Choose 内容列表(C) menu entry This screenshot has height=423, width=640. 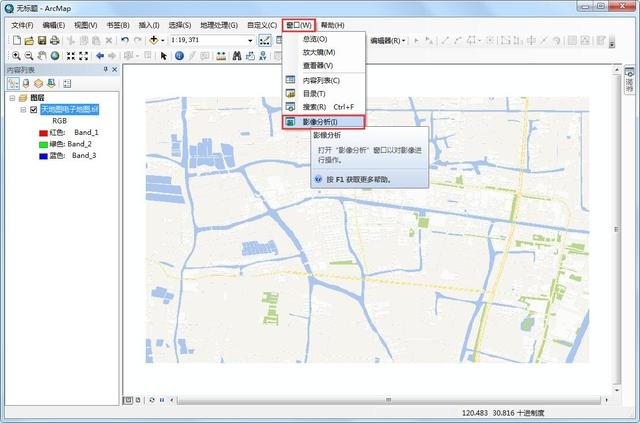(324, 80)
